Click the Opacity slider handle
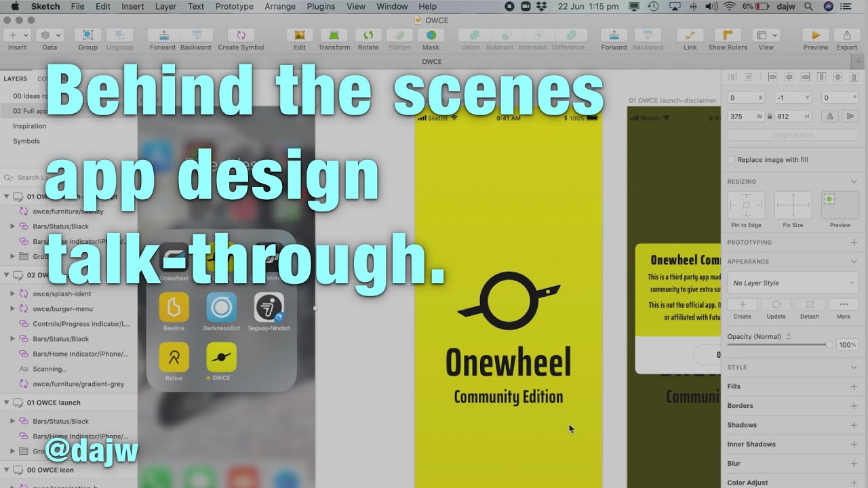Image resolution: width=868 pixels, height=488 pixels. [x=829, y=345]
